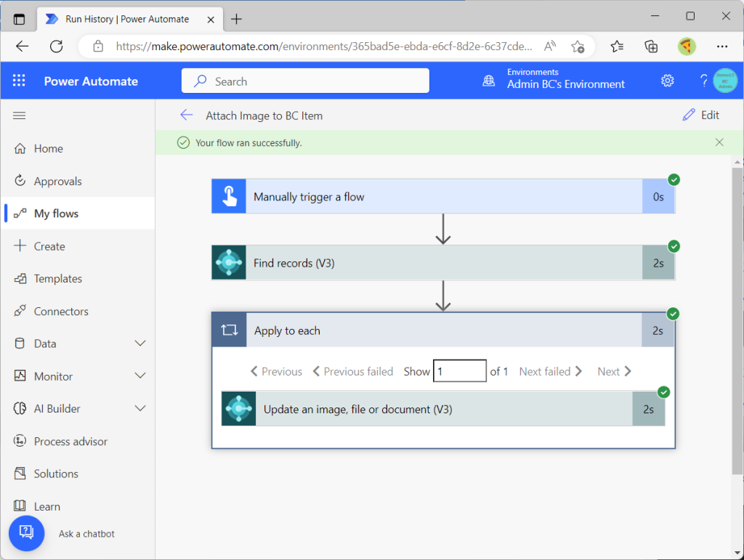The width and height of the screenshot is (744, 560).
Task: Close the Run History browser tab
Action: click(211, 20)
